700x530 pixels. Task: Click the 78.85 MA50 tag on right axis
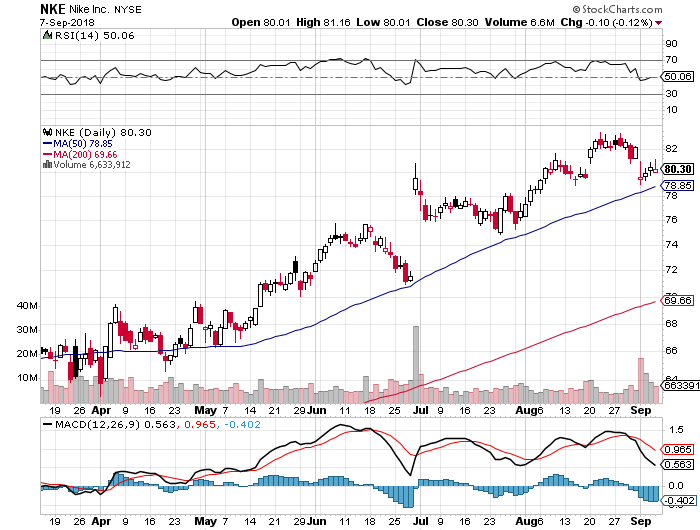[x=677, y=185]
